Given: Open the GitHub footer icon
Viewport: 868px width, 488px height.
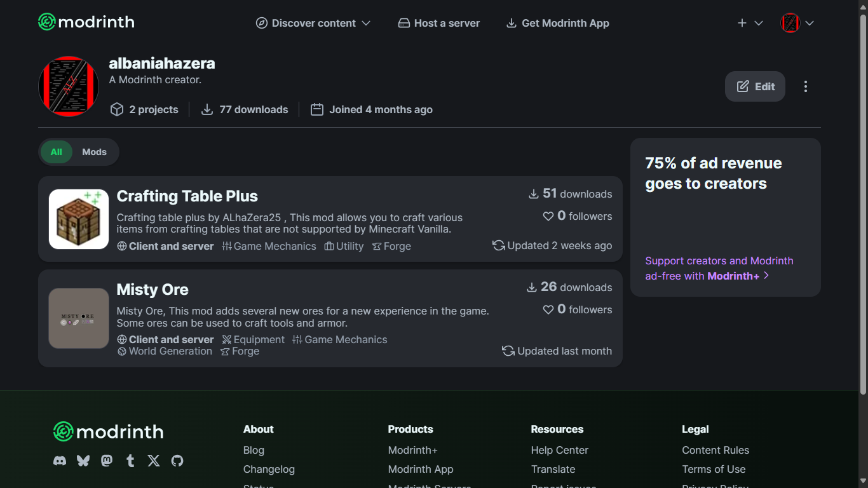Looking at the screenshot, I should (177, 461).
